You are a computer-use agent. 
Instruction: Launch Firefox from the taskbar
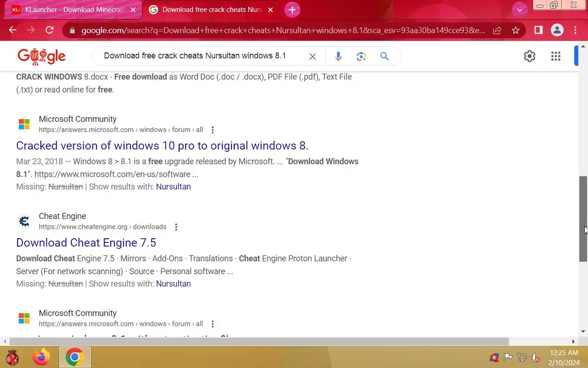(41, 357)
